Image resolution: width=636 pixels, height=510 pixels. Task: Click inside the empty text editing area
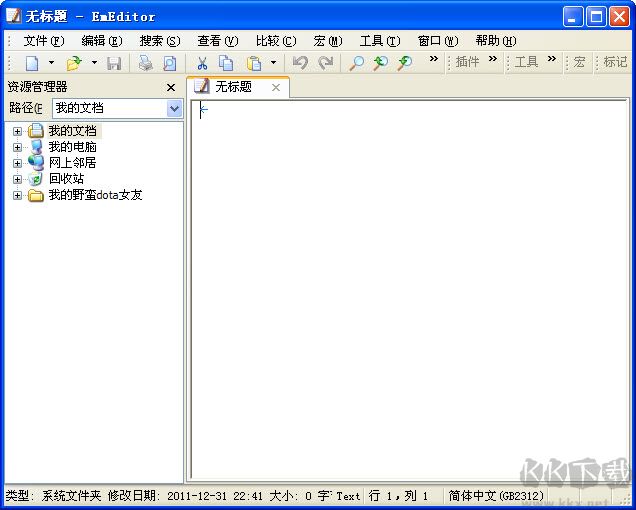410,288
